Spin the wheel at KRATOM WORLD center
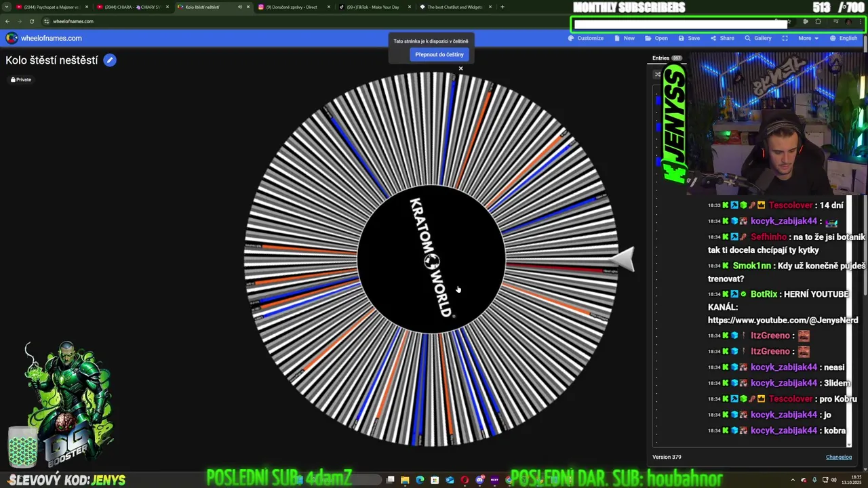868x488 pixels. [x=431, y=259]
